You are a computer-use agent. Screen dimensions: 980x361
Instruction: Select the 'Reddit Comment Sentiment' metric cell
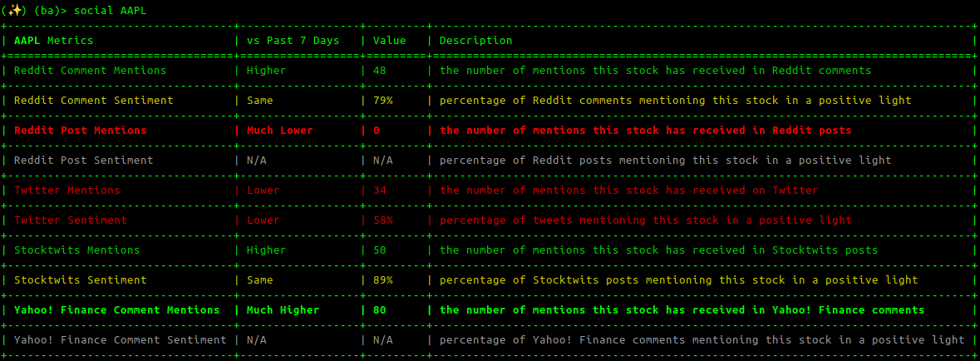(94, 101)
